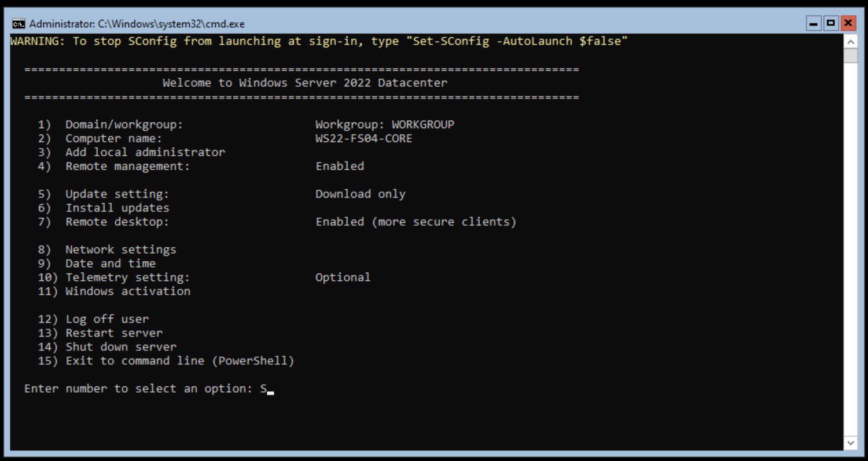
Task: Click option 12 Log off user
Action: click(x=93, y=319)
